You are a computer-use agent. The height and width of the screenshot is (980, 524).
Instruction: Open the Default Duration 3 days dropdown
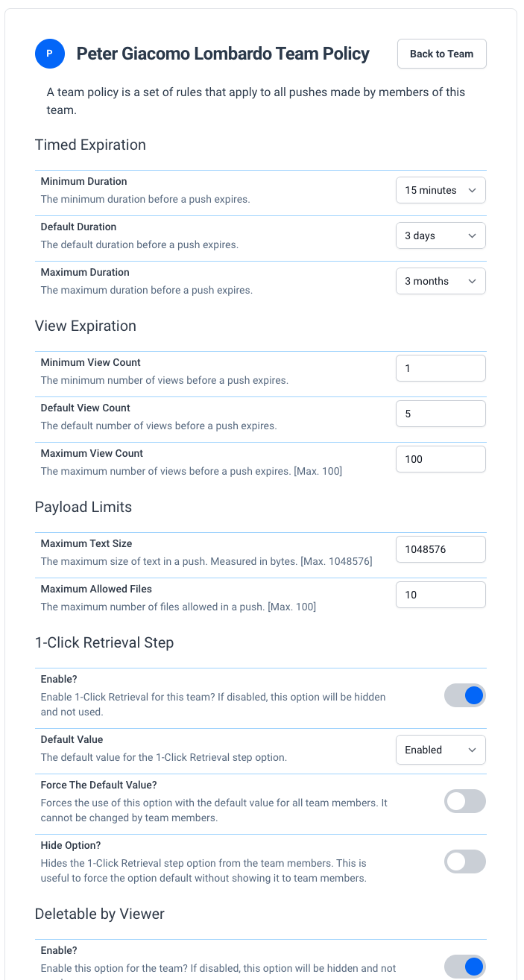click(x=441, y=235)
